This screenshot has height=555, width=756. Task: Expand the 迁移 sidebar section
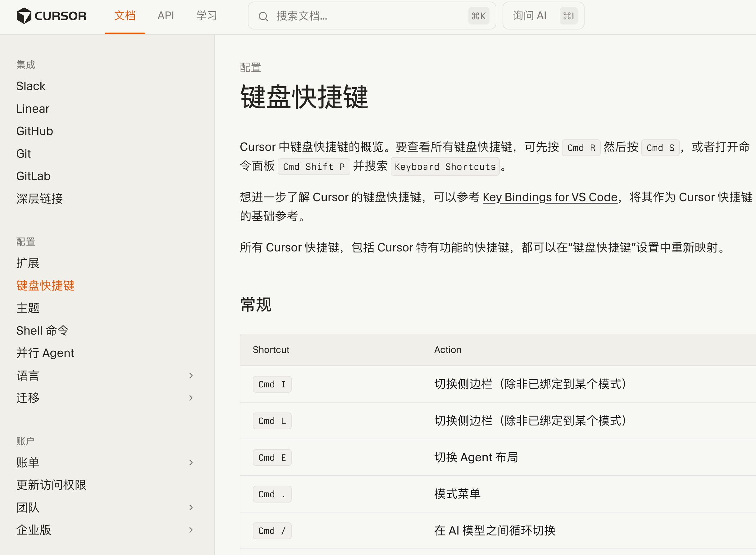[x=191, y=398]
